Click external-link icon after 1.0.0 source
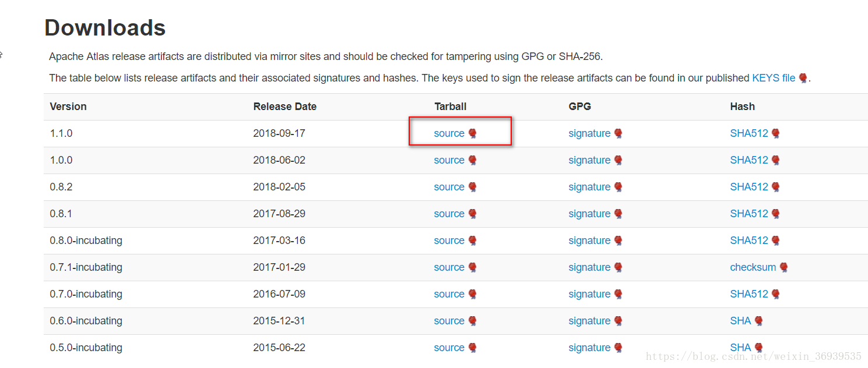This screenshot has width=868, height=368. (x=472, y=161)
